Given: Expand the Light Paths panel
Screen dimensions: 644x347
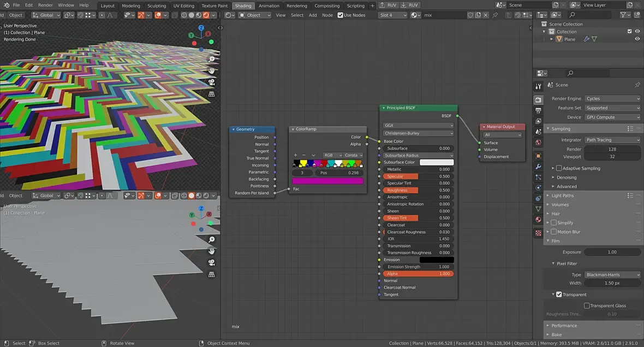Looking at the screenshot, I should [562, 196].
